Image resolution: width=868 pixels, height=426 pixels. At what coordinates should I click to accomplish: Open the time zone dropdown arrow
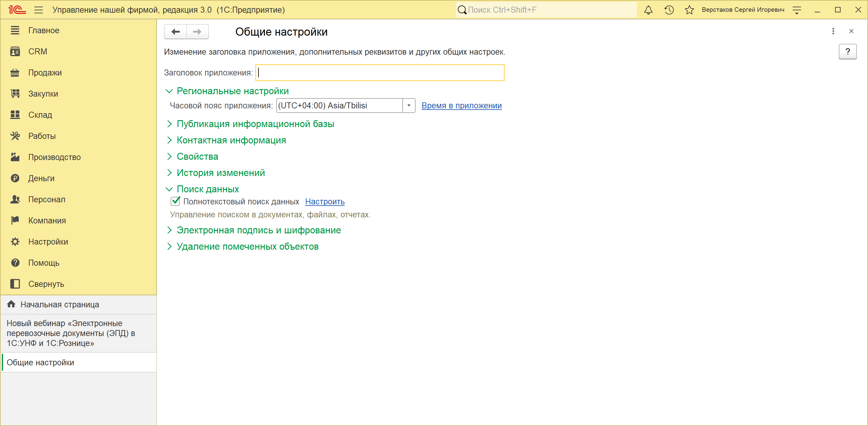coord(409,106)
